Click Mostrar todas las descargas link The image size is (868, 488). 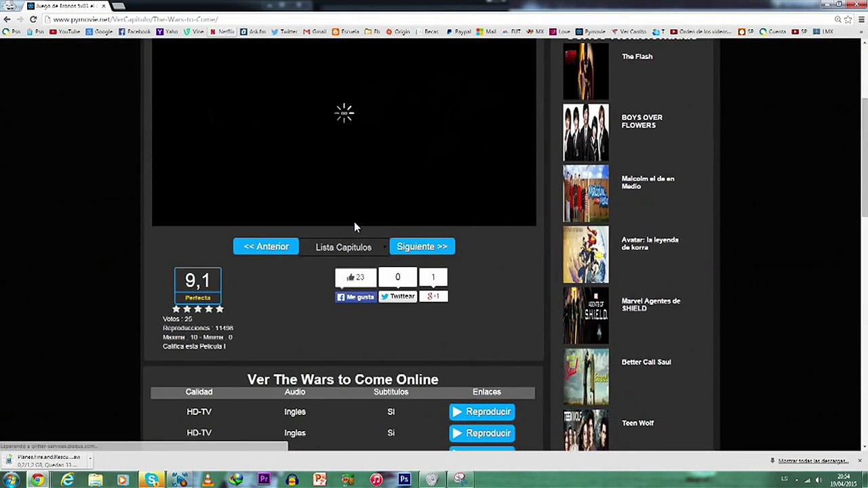tap(812, 461)
